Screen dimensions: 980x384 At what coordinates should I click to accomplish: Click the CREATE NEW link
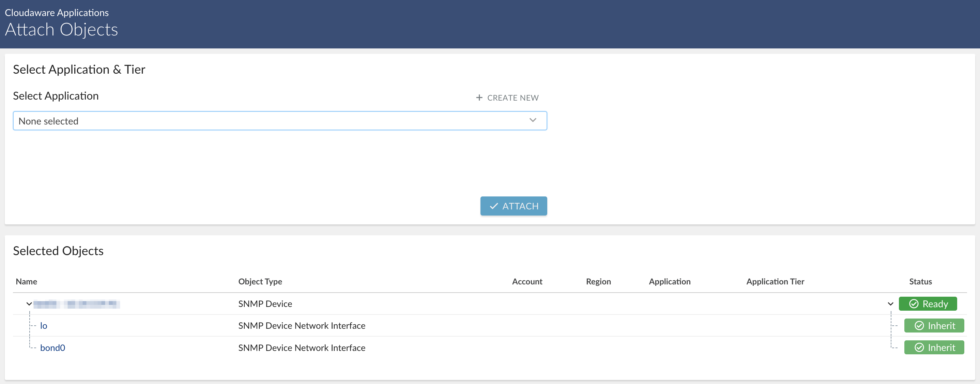tap(513, 98)
